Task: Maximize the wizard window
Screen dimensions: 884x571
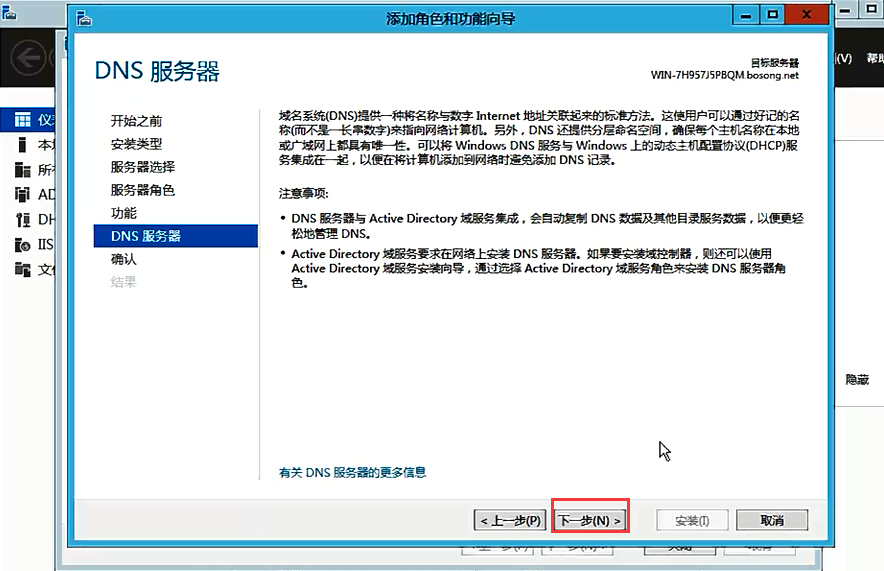Action: pos(772,15)
